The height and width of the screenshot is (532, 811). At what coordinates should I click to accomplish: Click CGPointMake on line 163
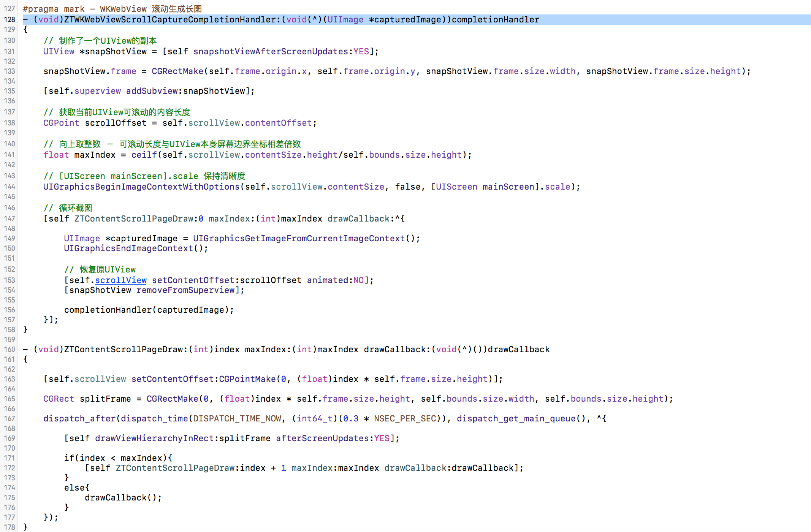tap(247, 379)
